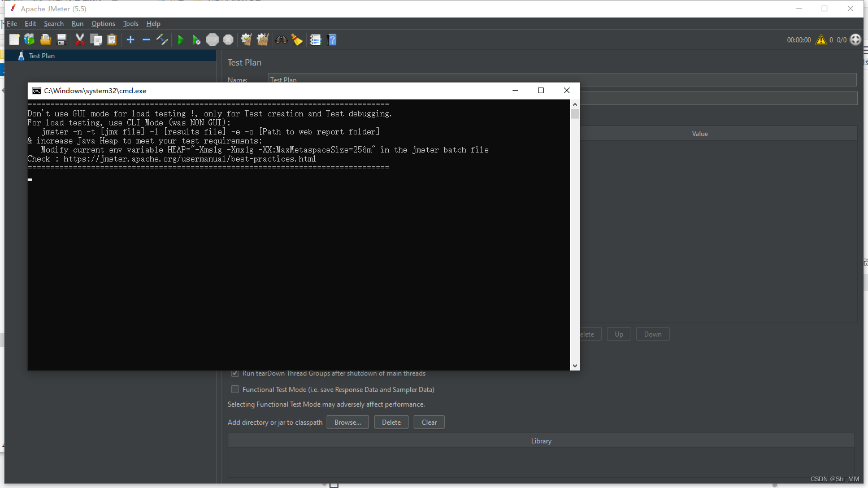Click the Value column header

point(700,134)
